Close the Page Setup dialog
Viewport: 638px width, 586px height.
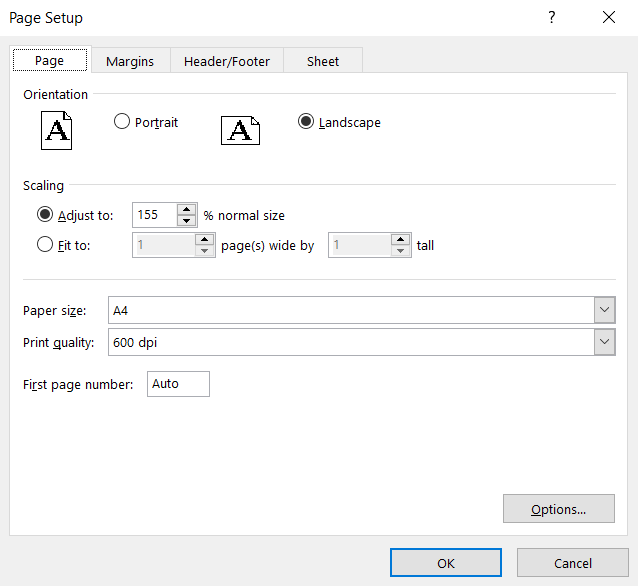click(609, 17)
